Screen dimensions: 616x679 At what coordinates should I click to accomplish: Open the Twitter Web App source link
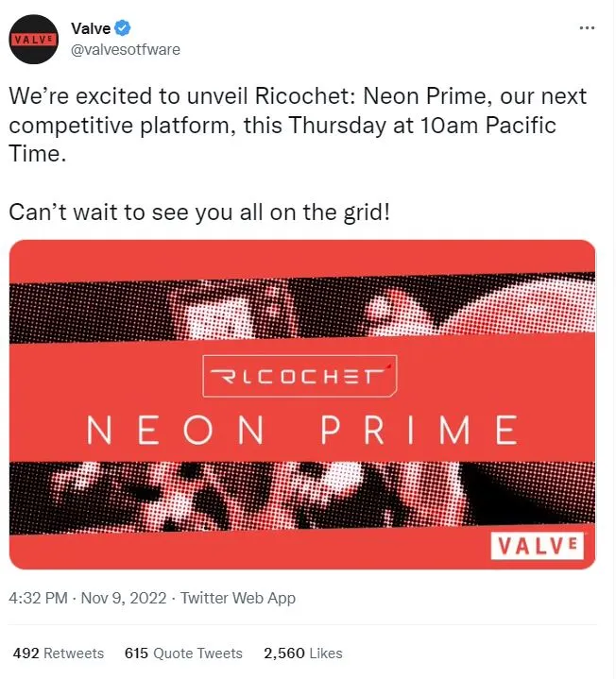(x=237, y=598)
